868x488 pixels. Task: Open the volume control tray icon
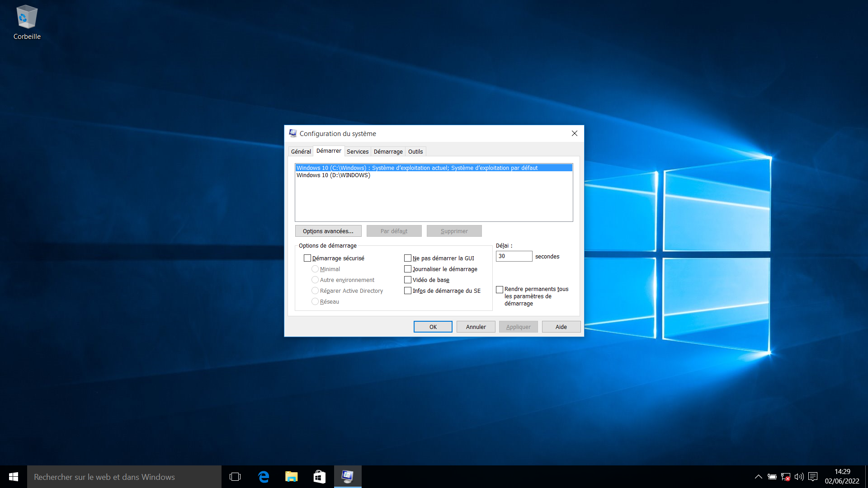tap(799, 477)
